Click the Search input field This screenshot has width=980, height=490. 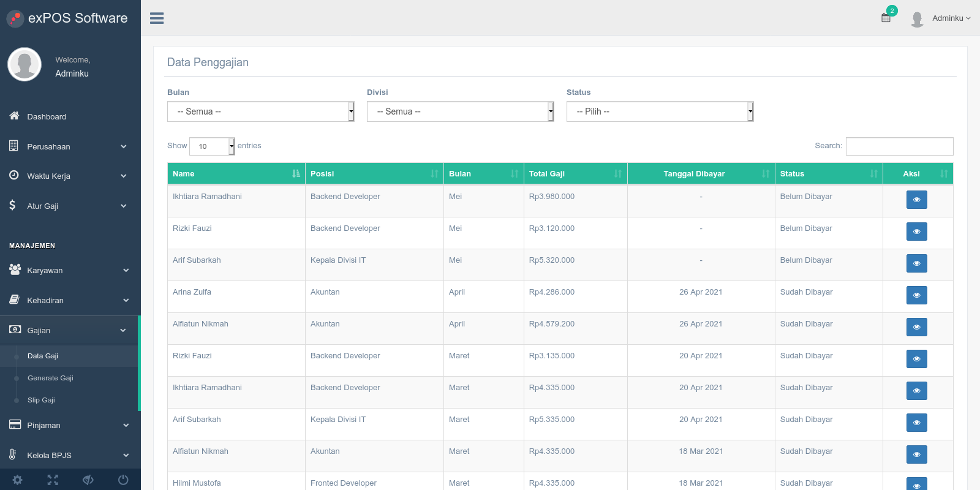(x=899, y=146)
